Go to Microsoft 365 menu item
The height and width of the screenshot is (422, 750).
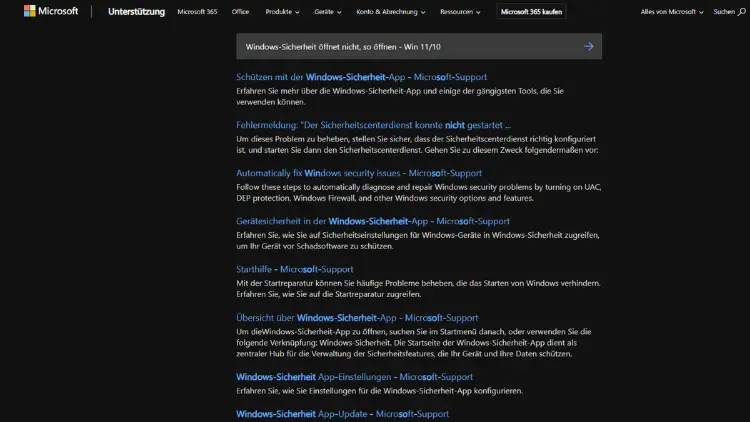pyautogui.click(x=197, y=11)
